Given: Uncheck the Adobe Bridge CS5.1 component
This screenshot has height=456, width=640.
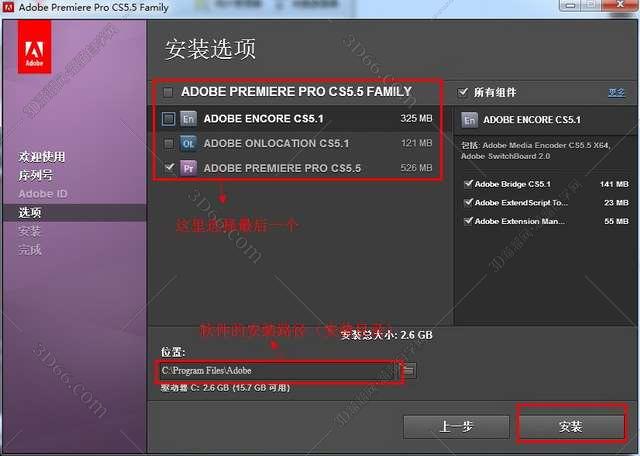Looking at the screenshot, I should 468,184.
